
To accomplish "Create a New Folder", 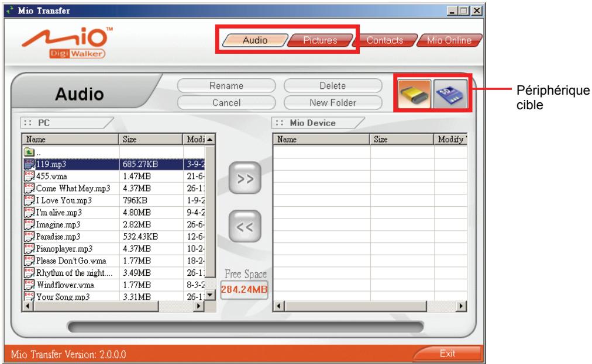I will tap(333, 103).
